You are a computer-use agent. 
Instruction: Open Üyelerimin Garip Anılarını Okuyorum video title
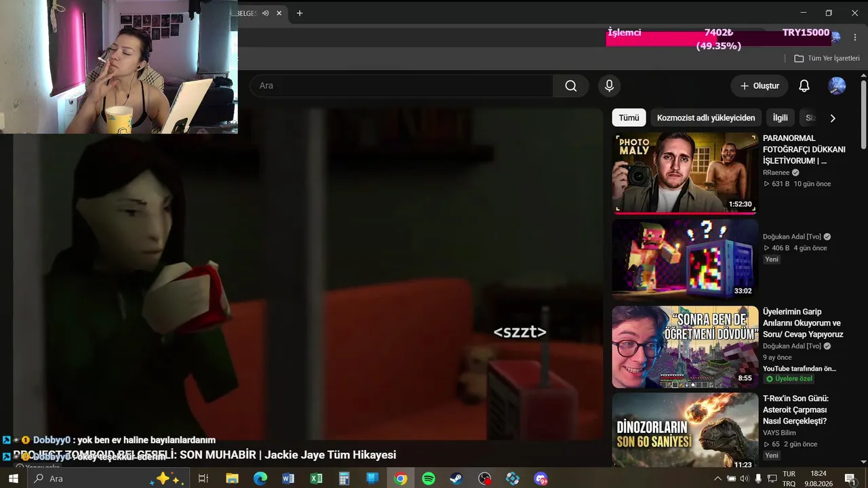tap(803, 323)
